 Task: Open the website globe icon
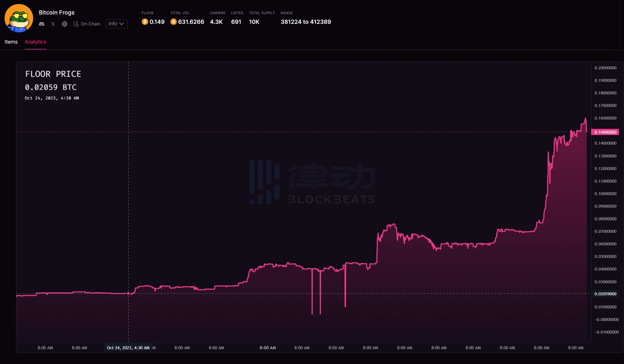(x=64, y=24)
